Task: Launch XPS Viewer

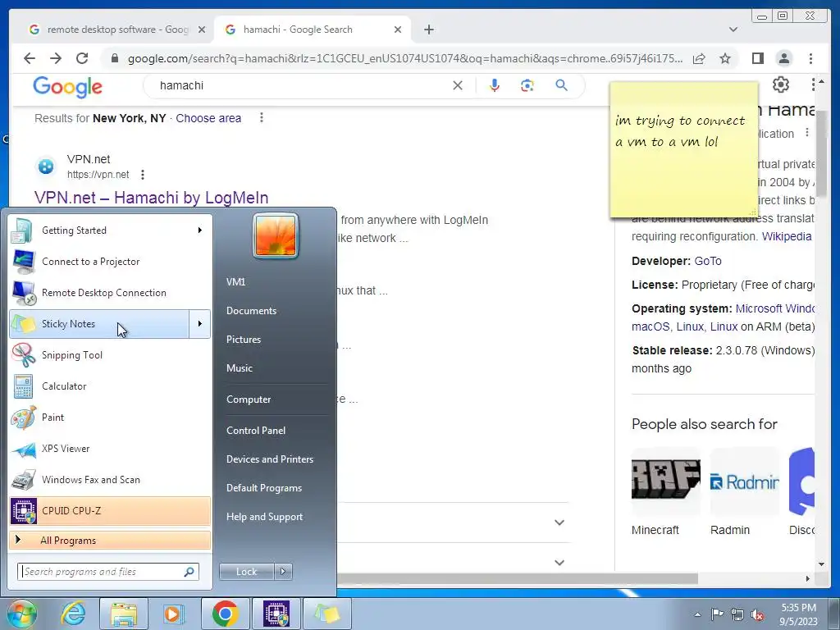Action: tap(110, 449)
